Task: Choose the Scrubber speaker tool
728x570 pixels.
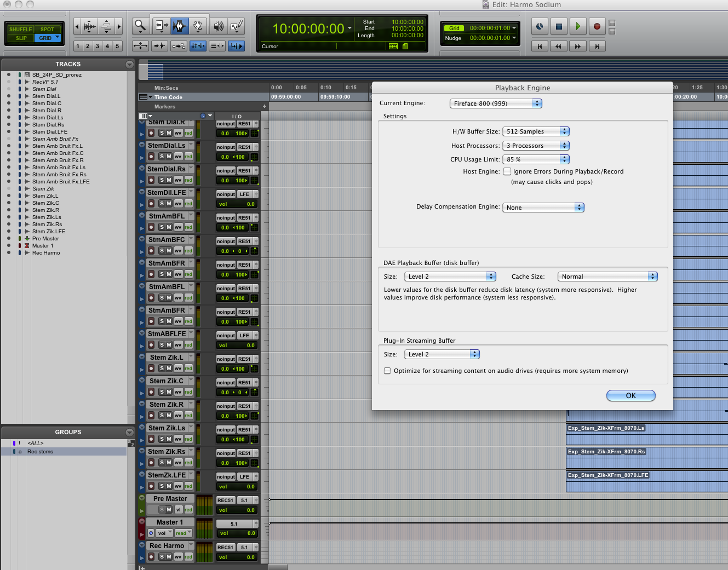Action: pyautogui.click(x=218, y=26)
